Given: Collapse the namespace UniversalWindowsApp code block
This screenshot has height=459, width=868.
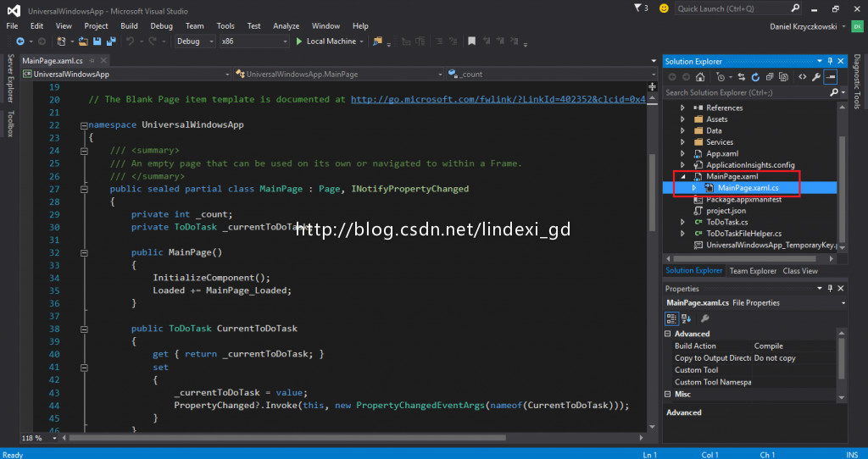Looking at the screenshot, I should [84, 125].
